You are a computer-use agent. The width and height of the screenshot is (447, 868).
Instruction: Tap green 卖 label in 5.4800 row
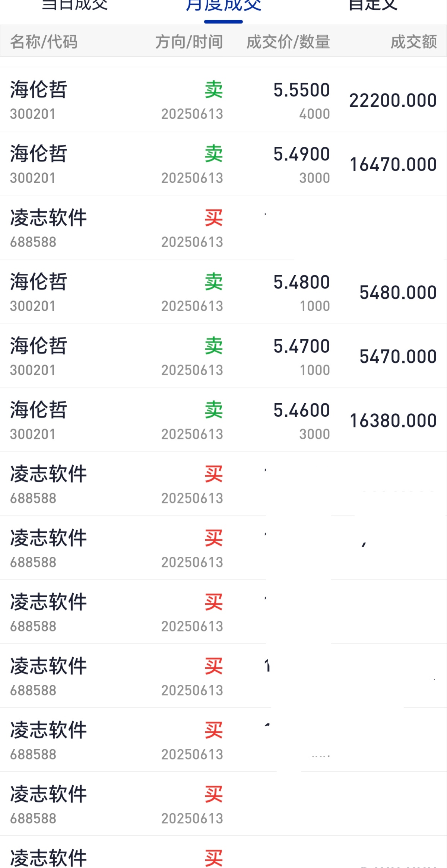coord(214,282)
